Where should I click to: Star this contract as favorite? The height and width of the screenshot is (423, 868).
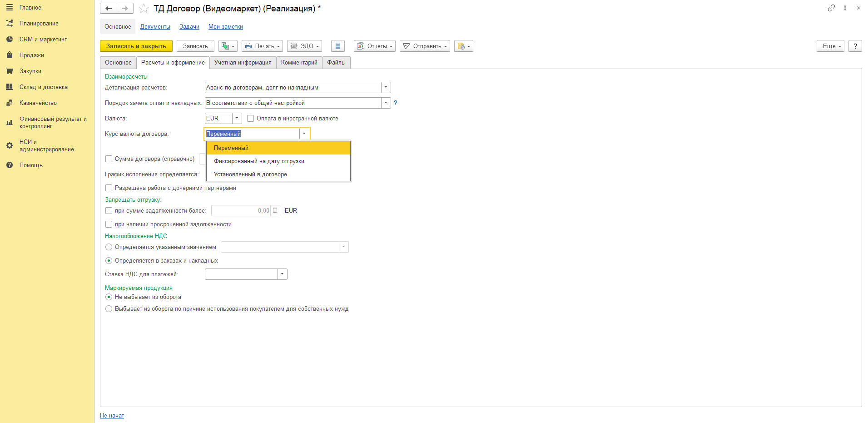click(x=144, y=9)
